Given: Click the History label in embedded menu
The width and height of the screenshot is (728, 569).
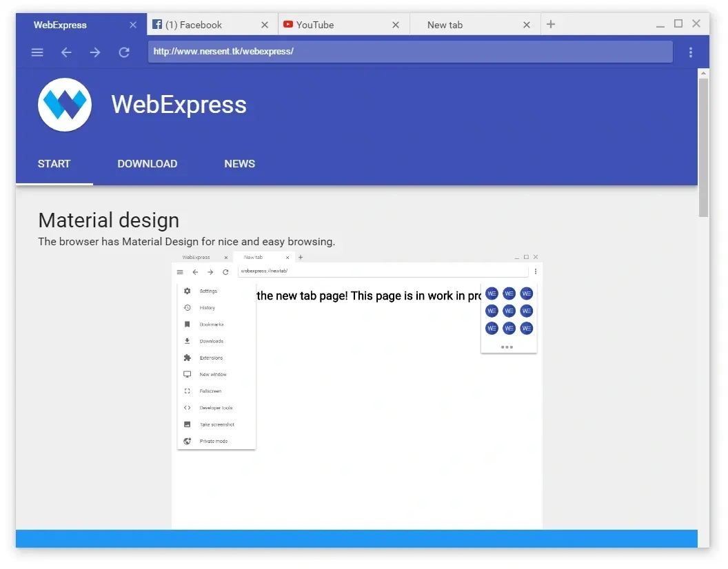Looking at the screenshot, I should point(207,308).
